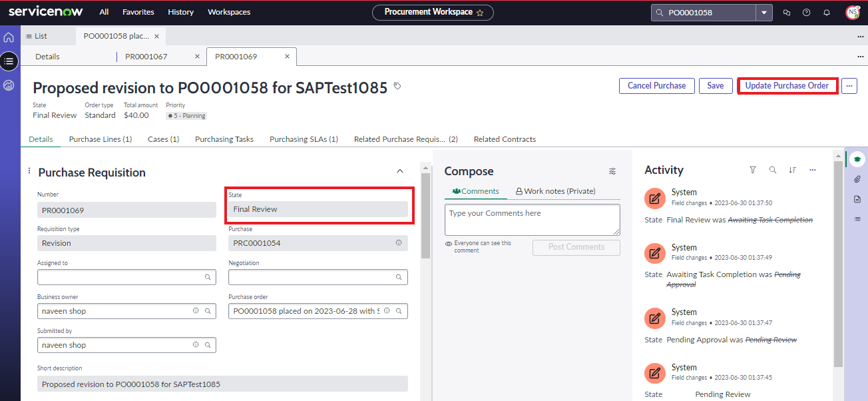Open the notifications bell icon
This screenshot has width=868, height=401.
(827, 12)
